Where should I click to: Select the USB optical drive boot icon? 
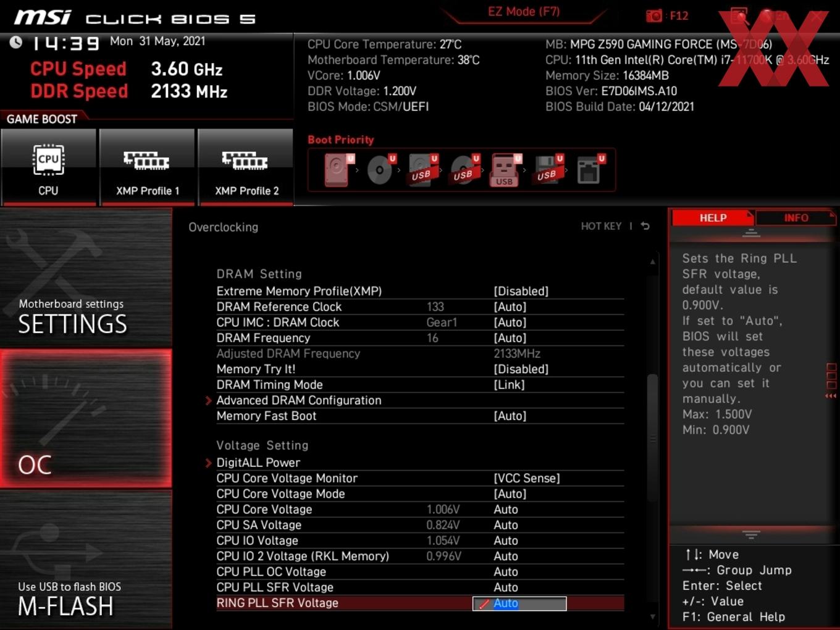464,170
